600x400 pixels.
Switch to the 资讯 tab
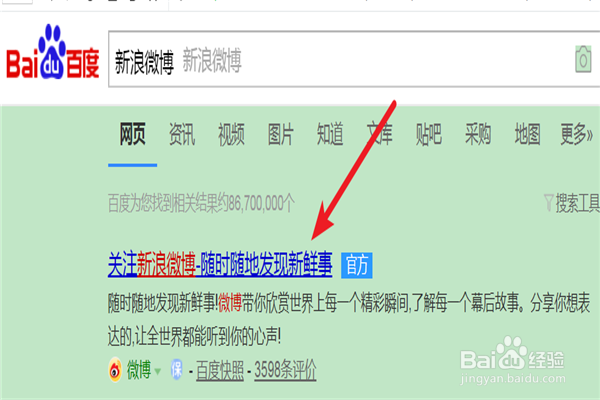pyautogui.click(x=182, y=134)
